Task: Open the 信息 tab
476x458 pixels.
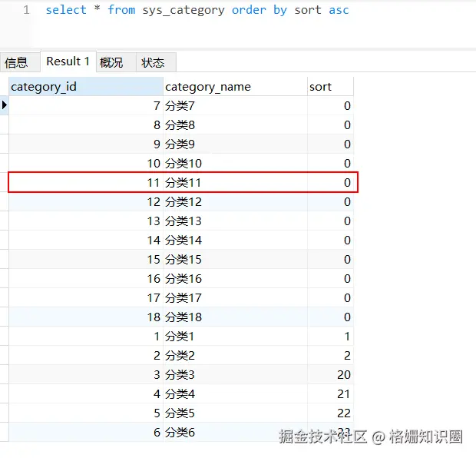Action: 20,62
